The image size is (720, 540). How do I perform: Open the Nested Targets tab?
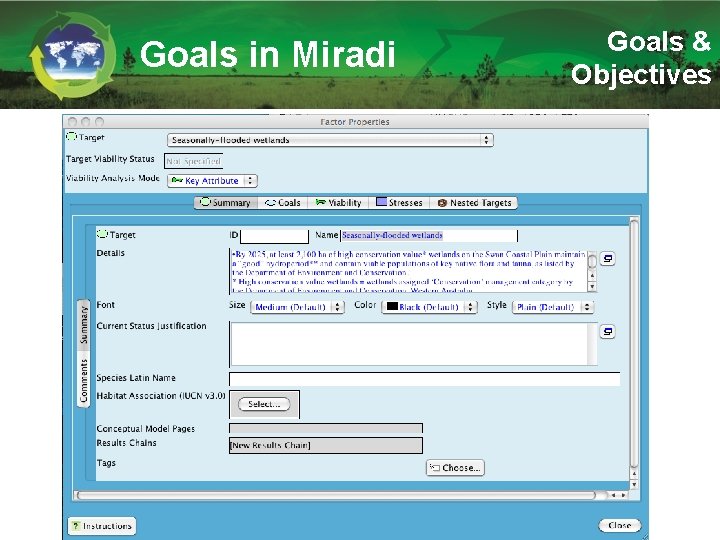tap(474, 202)
